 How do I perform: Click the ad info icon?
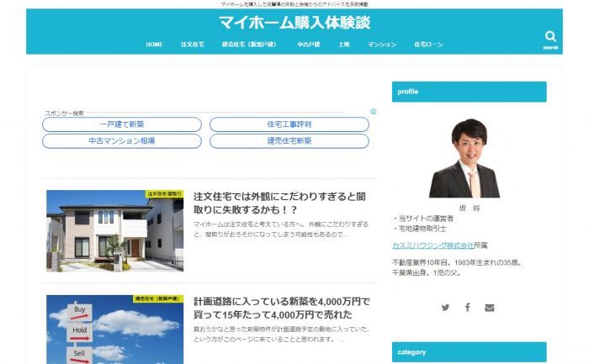(x=373, y=111)
